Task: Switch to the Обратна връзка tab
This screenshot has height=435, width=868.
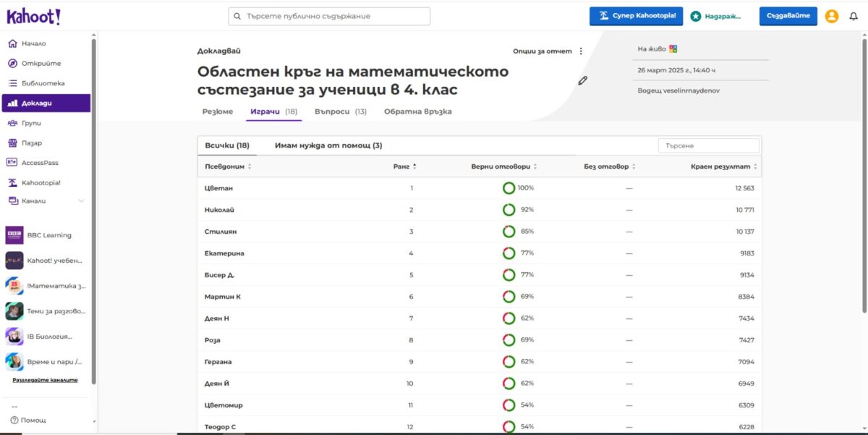Action: point(418,111)
